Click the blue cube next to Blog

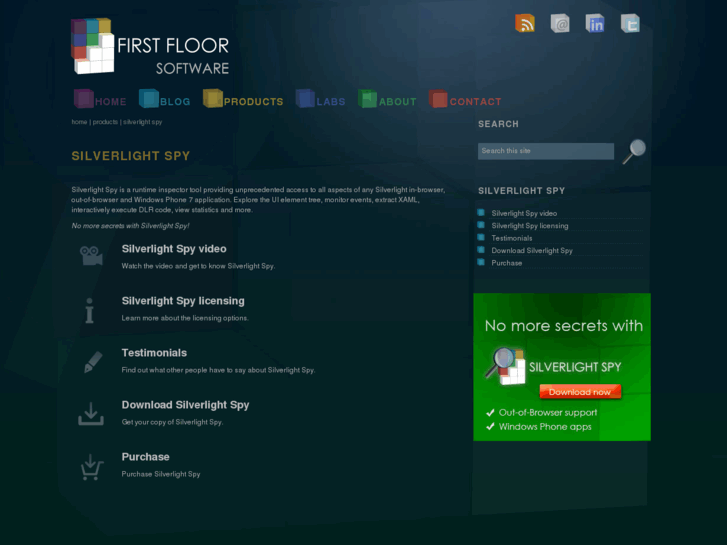(149, 98)
